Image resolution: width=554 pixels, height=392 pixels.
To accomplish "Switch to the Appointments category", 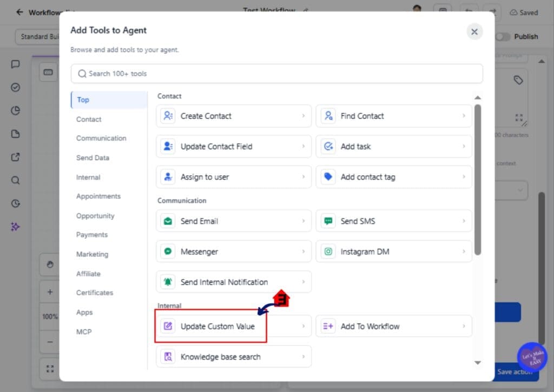I will click(x=98, y=196).
